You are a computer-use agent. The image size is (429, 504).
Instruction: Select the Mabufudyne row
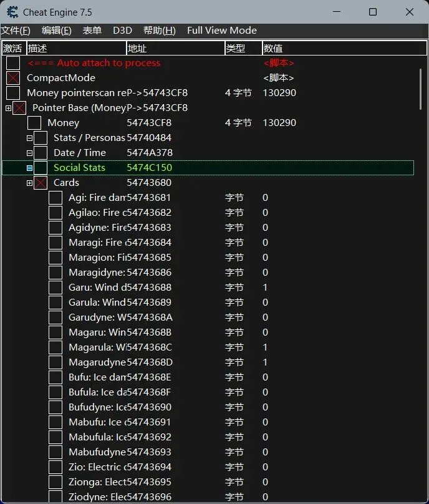click(208, 452)
